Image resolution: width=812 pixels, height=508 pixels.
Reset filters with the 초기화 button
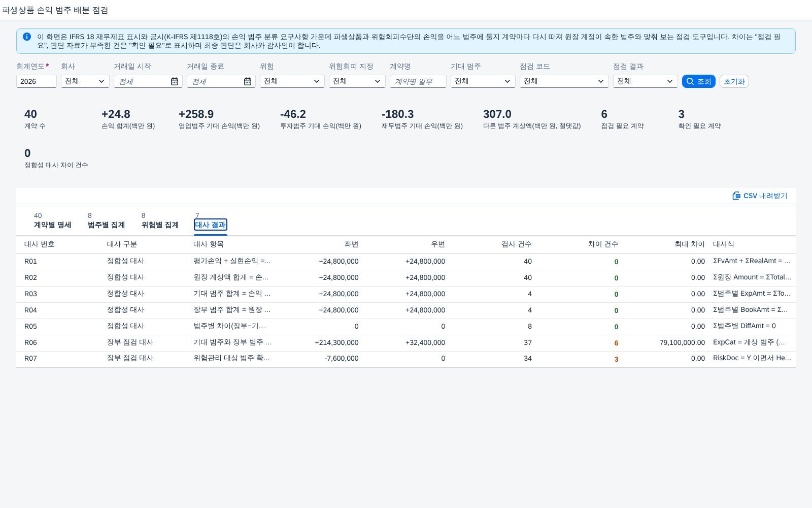pos(734,81)
